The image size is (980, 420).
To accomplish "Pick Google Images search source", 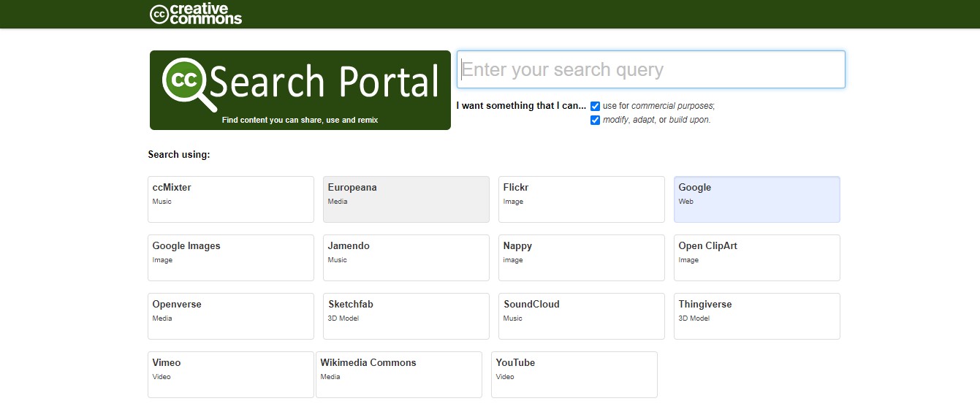I will 231,257.
